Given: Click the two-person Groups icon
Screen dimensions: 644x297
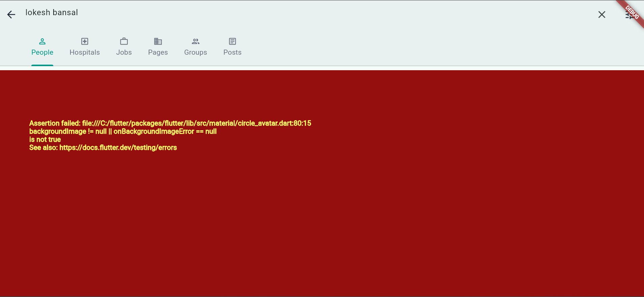Looking at the screenshot, I should (x=196, y=42).
